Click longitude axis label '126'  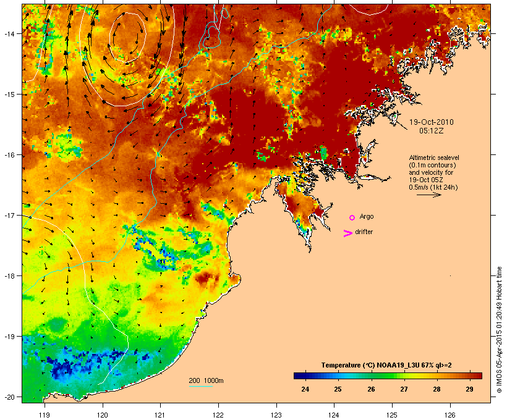pyautogui.click(x=449, y=415)
